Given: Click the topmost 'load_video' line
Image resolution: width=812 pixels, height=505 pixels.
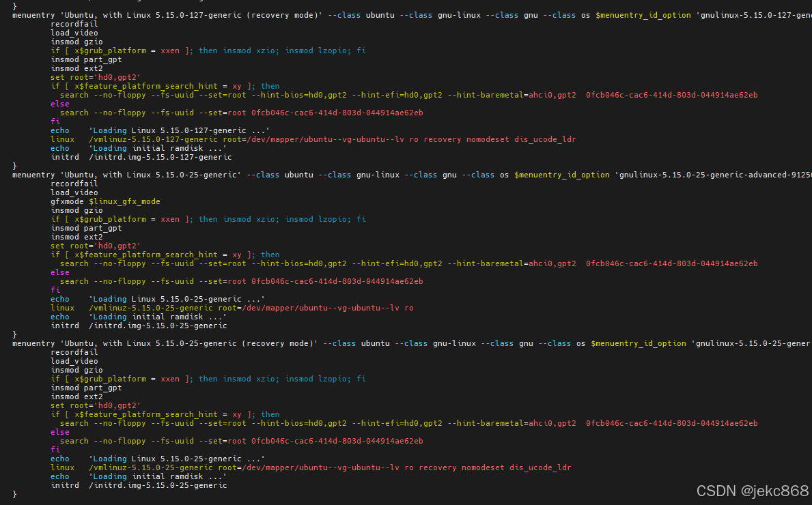Looking at the screenshot, I should pos(74,33).
